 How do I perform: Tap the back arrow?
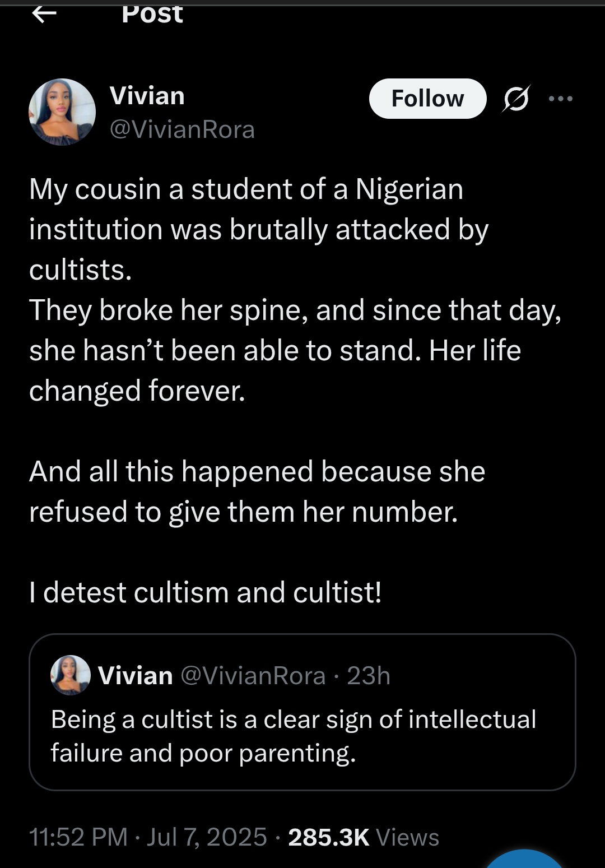44,14
